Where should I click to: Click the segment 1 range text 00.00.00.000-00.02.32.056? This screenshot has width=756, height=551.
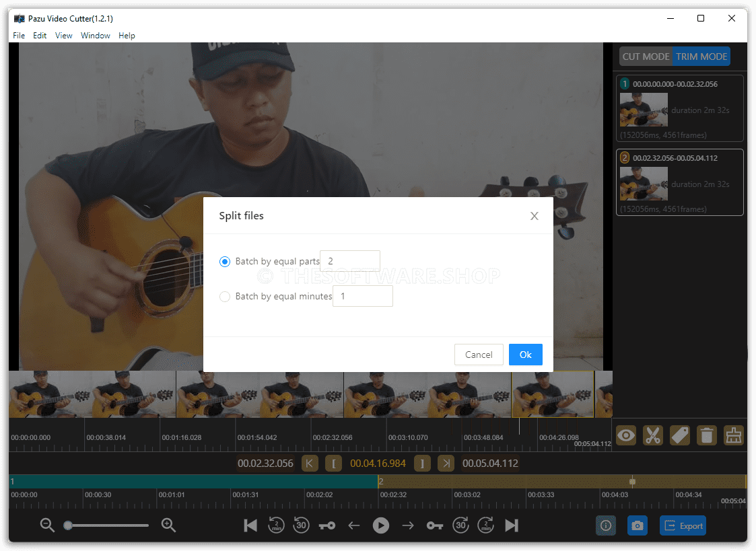(675, 84)
